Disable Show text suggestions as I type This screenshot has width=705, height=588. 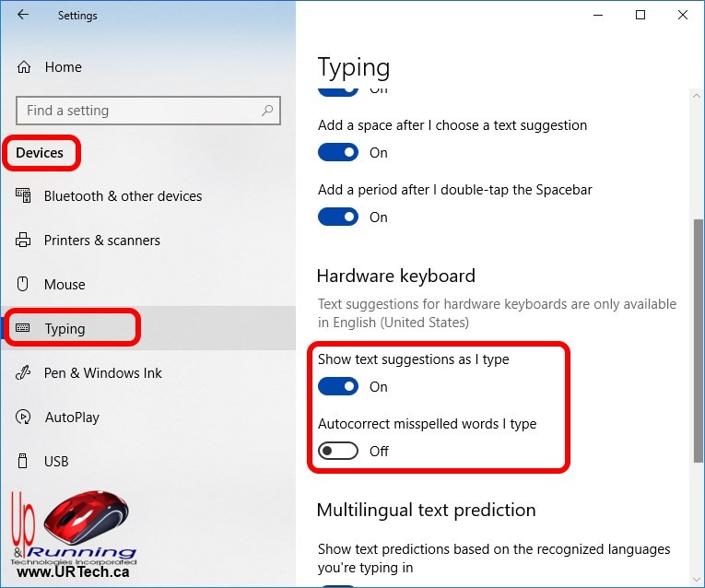click(338, 387)
